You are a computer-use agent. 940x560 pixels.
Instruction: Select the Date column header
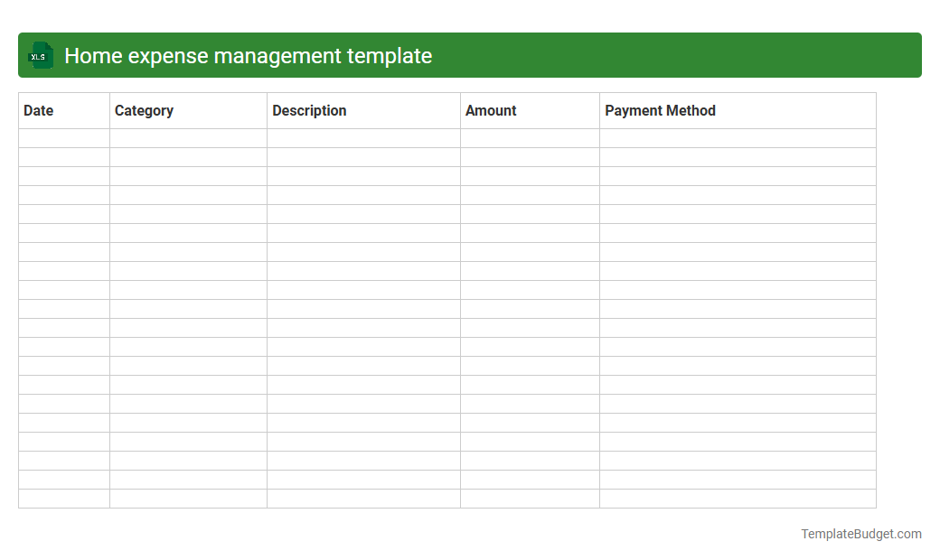click(38, 110)
